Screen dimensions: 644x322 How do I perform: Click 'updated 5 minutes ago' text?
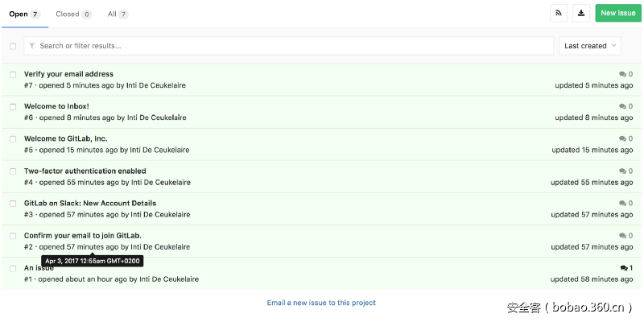point(594,85)
